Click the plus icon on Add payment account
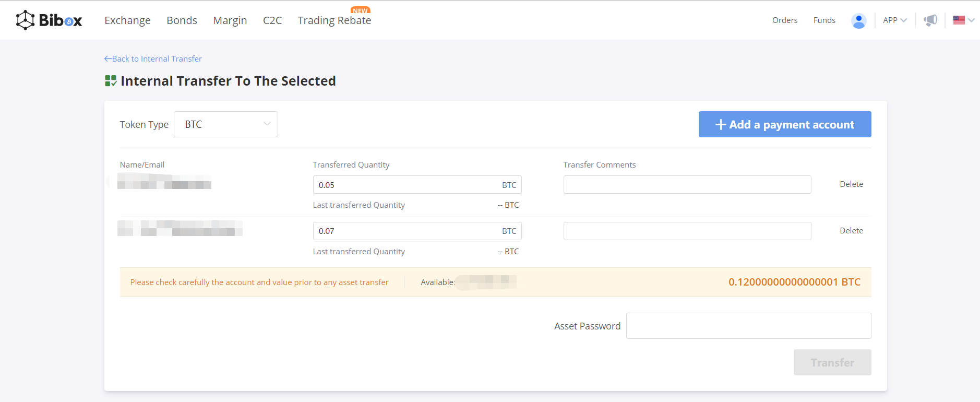980x402 pixels. (x=721, y=125)
